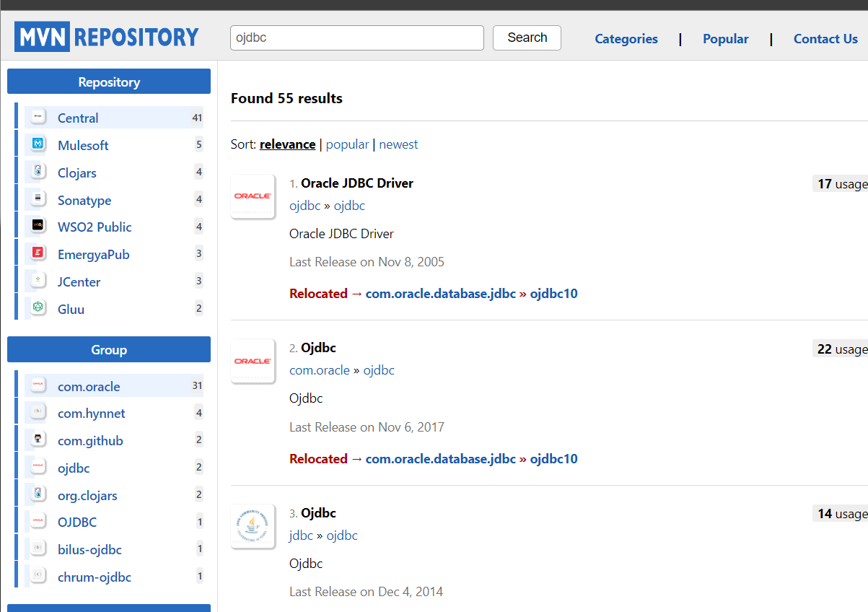Click the Group section header
Image resolution: width=868 pixels, height=612 pixels.
coord(109,349)
